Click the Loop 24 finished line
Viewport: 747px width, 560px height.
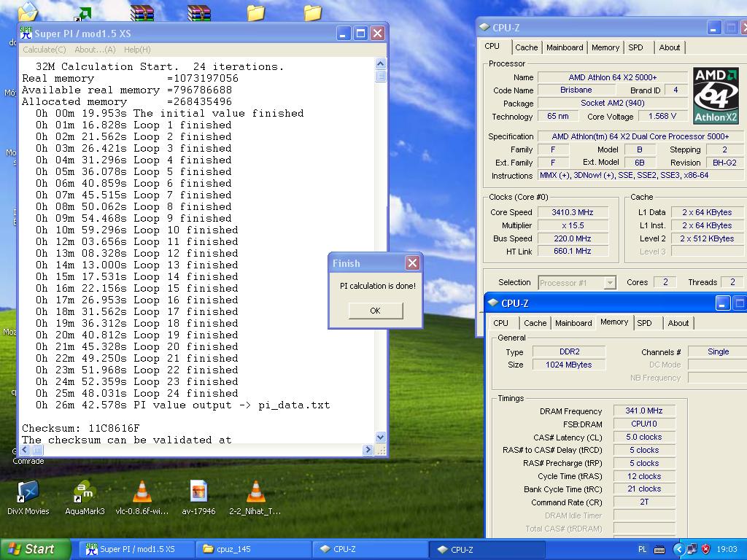coord(136,393)
